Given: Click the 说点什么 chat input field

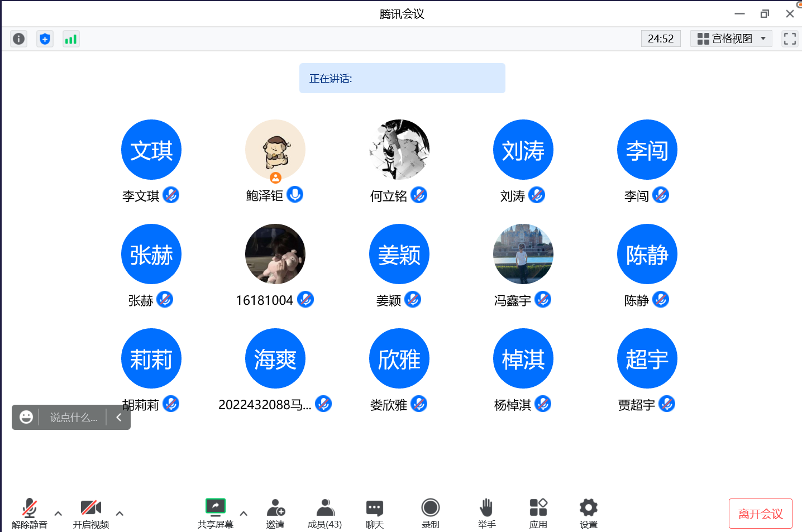Looking at the screenshot, I should (x=74, y=418).
